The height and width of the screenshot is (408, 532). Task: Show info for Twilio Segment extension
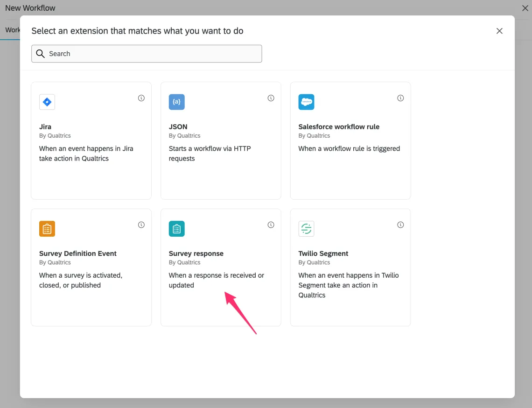coord(400,225)
